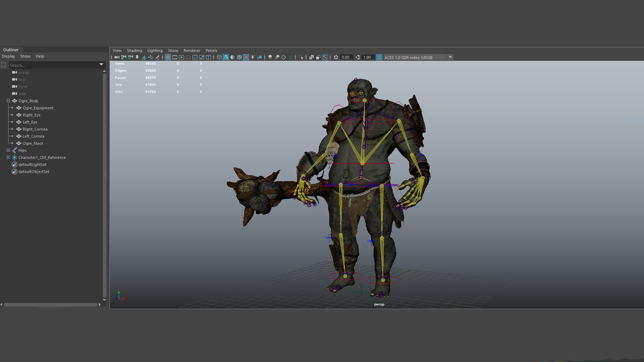Image resolution: width=644 pixels, height=362 pixels.
Task: Click the Safe Action icon
Action: point(202,57)
